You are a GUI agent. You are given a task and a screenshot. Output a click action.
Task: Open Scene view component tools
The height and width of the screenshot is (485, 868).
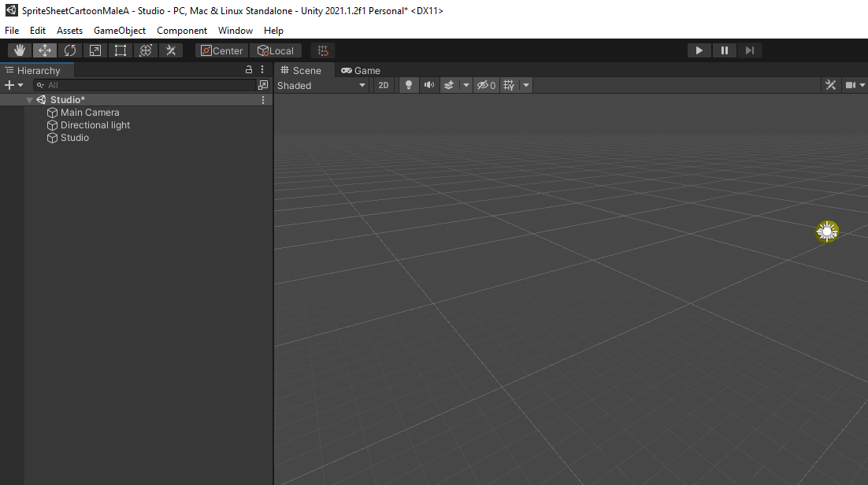(x=830, y=85)
